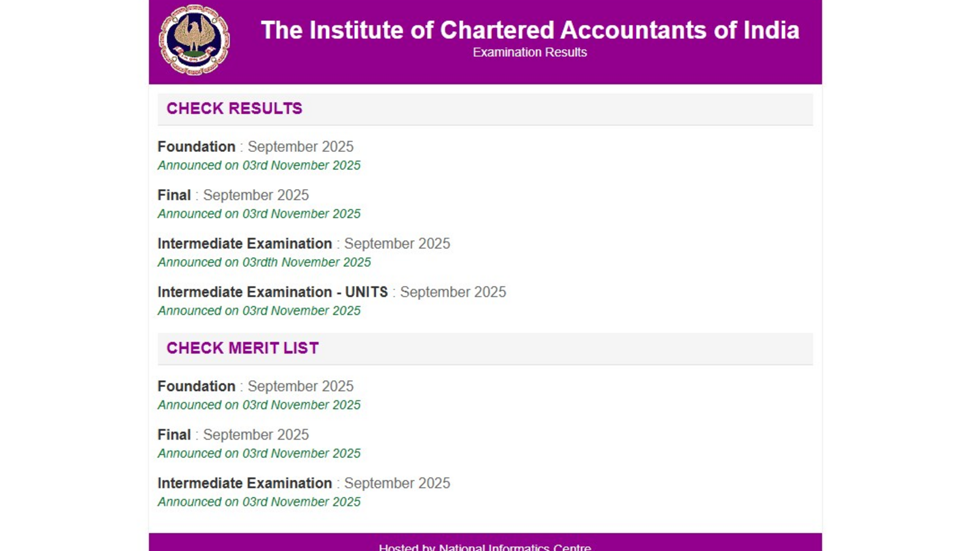Click the Institute of Chartered Accountants title
Screen dimensions: 980x551
tap(530, 30)
